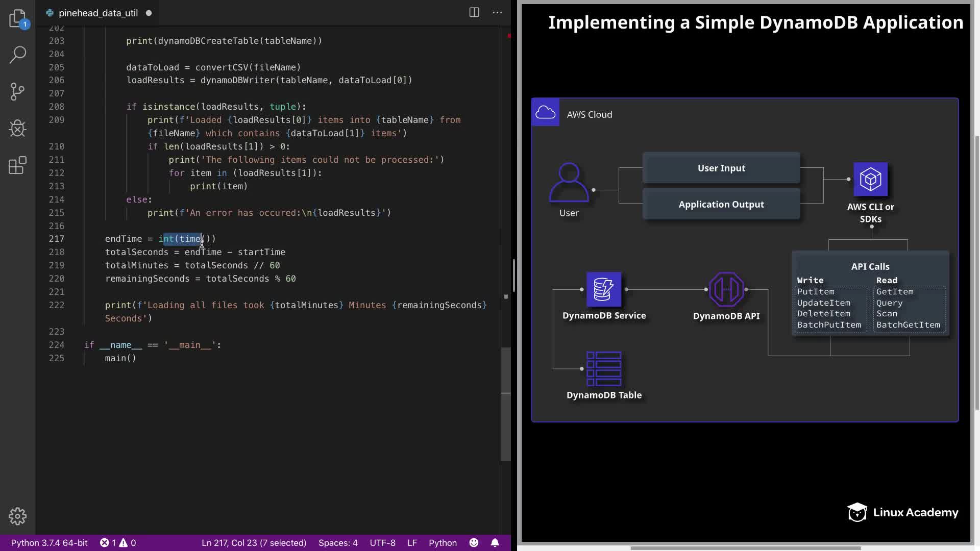The image size is (980, 551).
Task: Click the Ln 217, Col 23 position indicator
Action: (x=254, y=542)
